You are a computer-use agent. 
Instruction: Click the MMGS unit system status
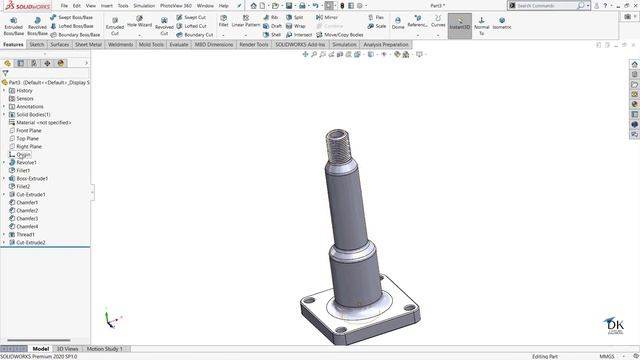607,356
